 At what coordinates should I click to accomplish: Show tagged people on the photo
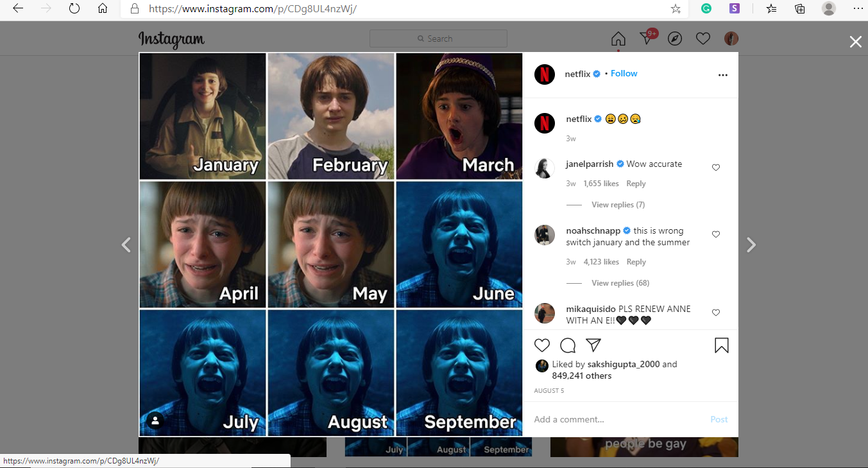155,420
